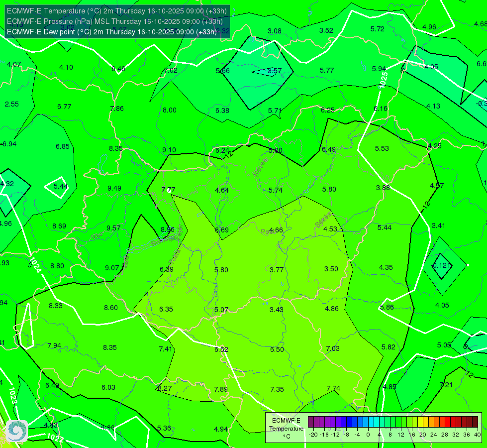Click the value 6.03
487x448 pixels.
(108, 387)
